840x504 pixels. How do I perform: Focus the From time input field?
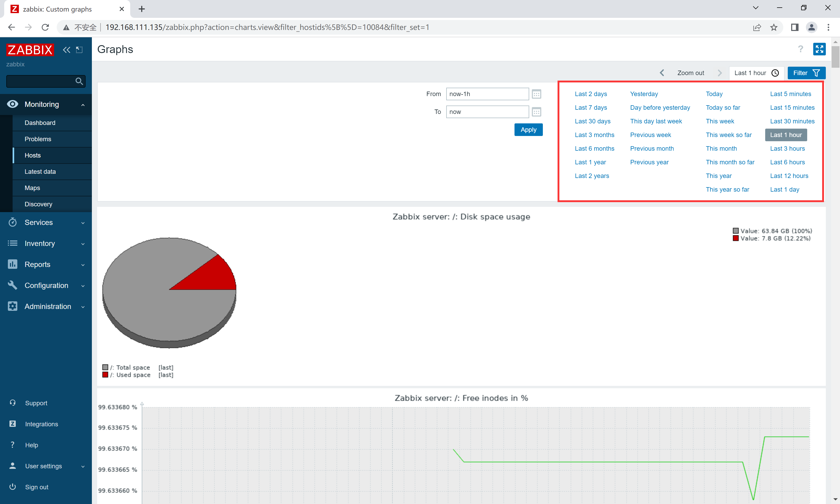tap(487, 94)
